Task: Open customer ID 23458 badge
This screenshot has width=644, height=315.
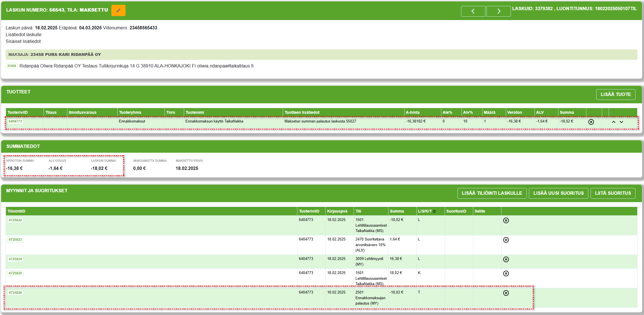Action: click(x=12, y=66)
